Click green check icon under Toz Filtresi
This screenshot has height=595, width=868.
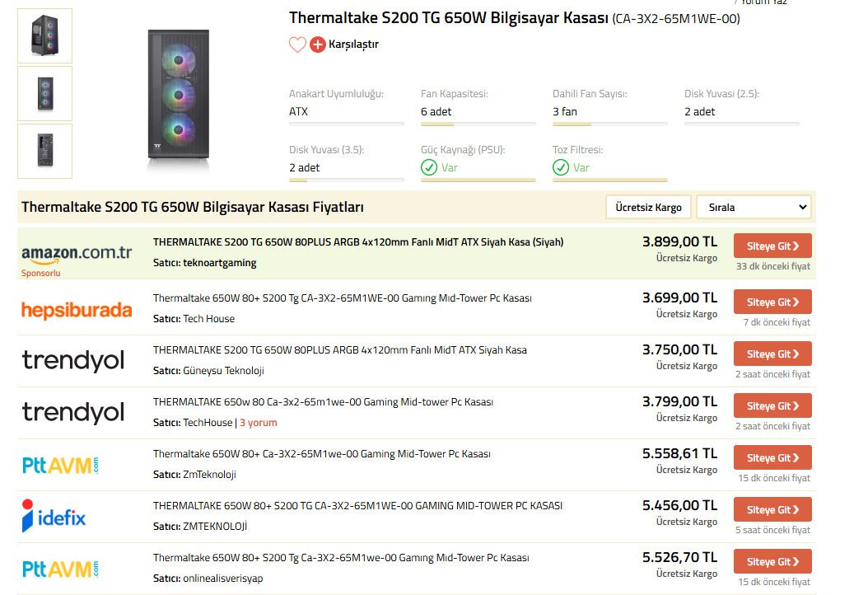561,167
